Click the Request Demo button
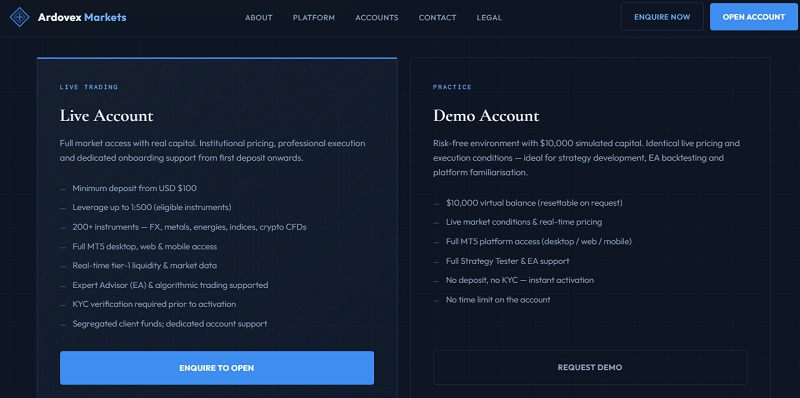 [x=590, y=367]
